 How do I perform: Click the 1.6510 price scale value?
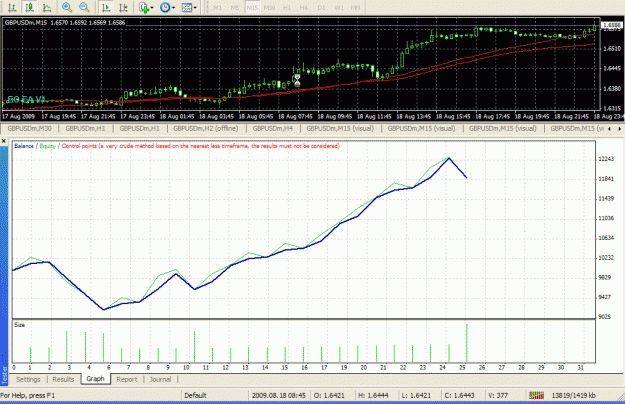[612, 49]
